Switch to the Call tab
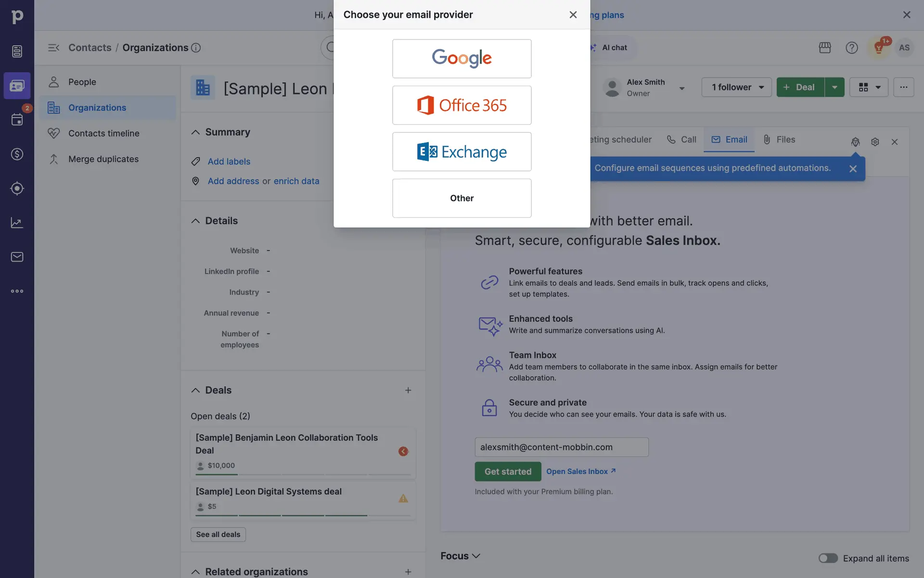The width and height of the screenshot is (924, 578). coord(681,140)
